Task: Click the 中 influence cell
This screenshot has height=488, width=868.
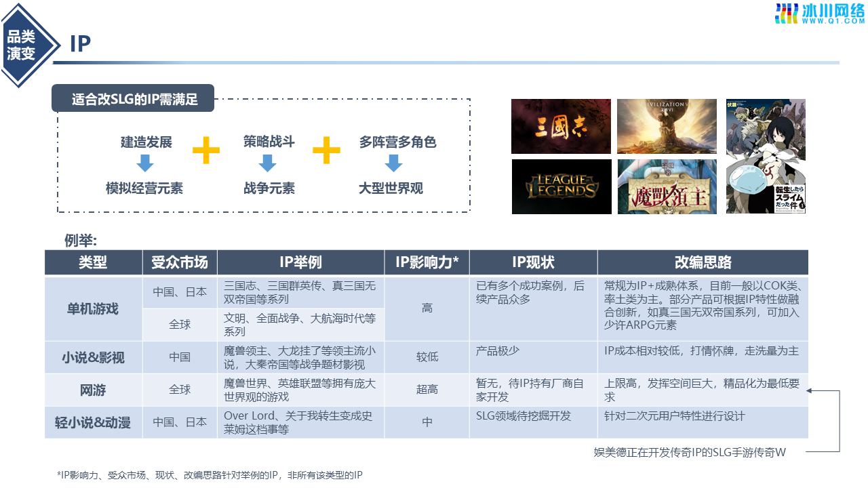Action: 427,422
